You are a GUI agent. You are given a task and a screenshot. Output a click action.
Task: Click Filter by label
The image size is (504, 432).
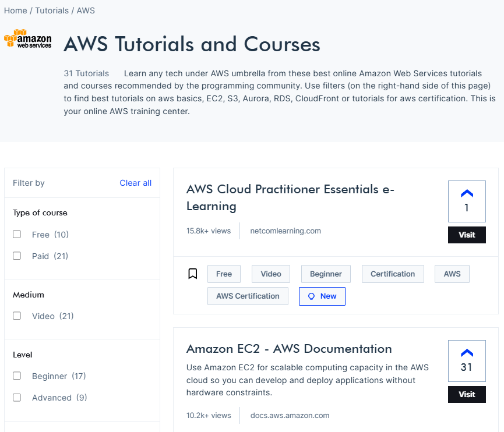(29, 183)
